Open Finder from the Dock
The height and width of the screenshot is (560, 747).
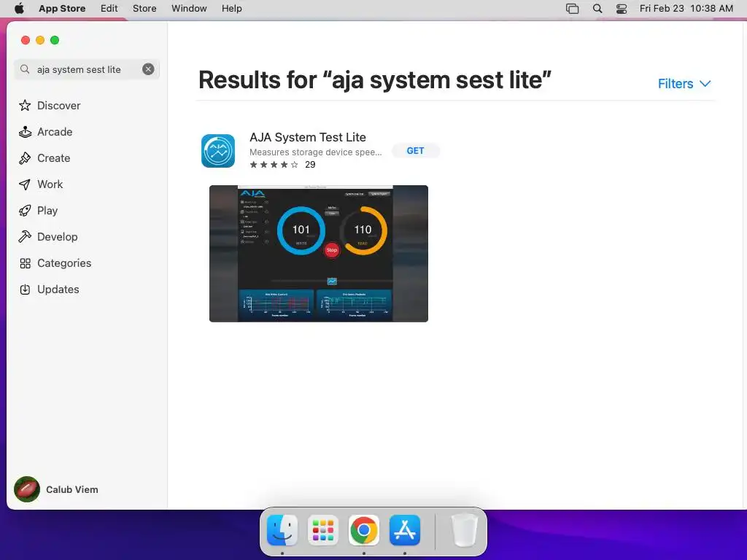[x=282, y=530]
